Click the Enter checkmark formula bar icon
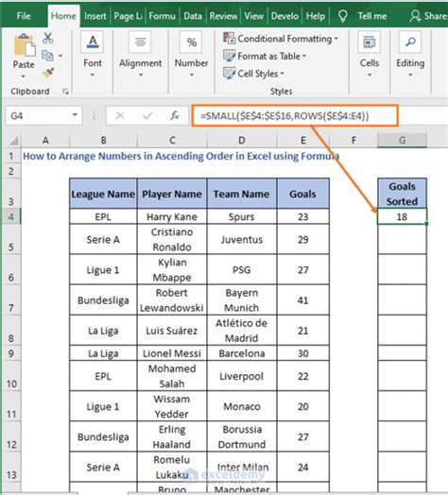This screenshot has width=448, height=495. (x=147, y=116)
